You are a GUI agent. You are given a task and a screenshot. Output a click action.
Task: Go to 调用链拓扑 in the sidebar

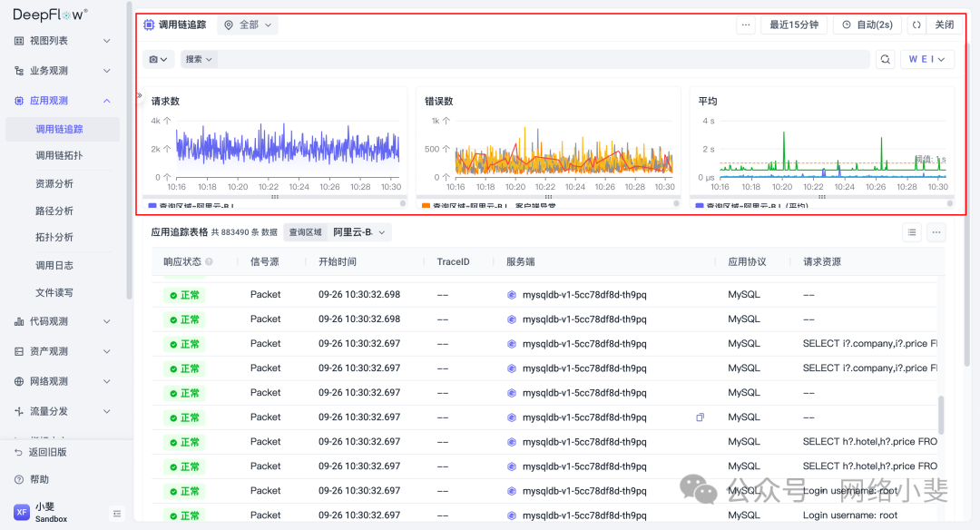tap(59, 156)
